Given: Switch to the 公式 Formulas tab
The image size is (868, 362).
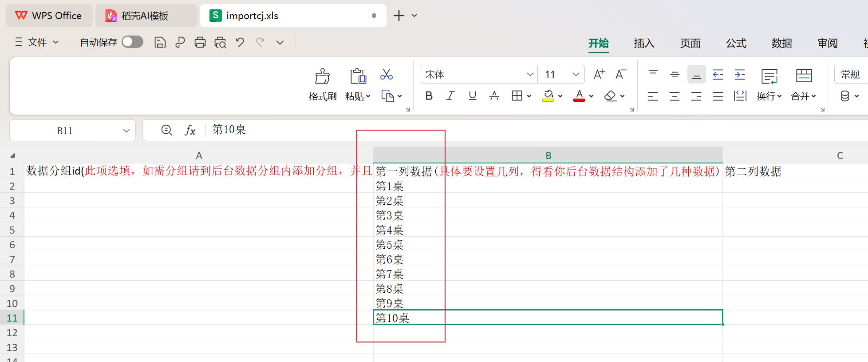Looking at the screenshot, I should click(736, 43).
